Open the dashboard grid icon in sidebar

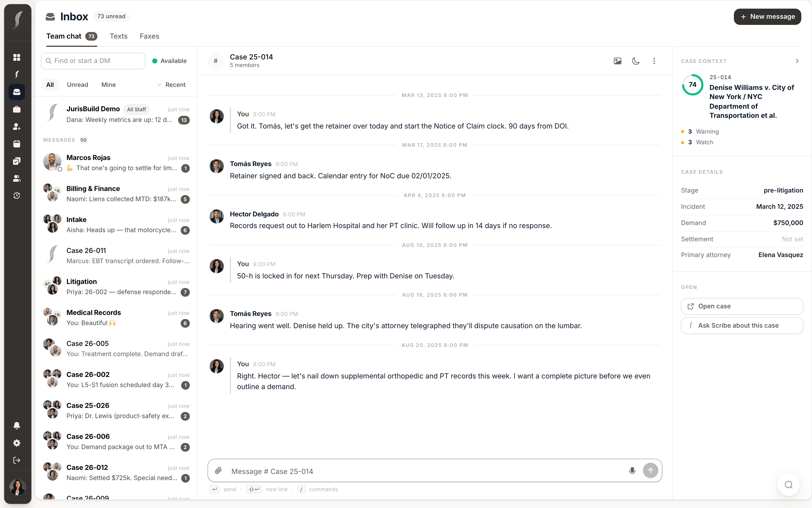[x=17, y=57]
